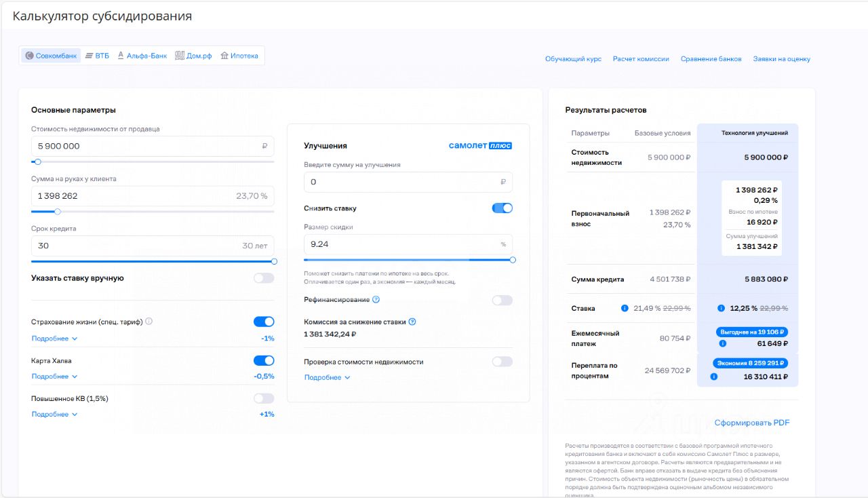The height and width of the screenshot is (498, 868).
Task: Expand Подробнее under Повышенное КВ
Action: pyautogui.click(x=54, y=415)
